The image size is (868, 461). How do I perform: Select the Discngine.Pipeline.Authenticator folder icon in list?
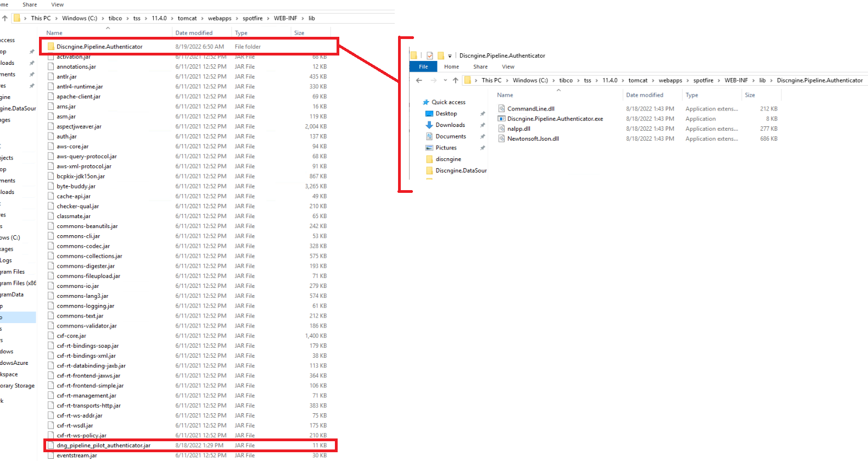pos(51,47)
